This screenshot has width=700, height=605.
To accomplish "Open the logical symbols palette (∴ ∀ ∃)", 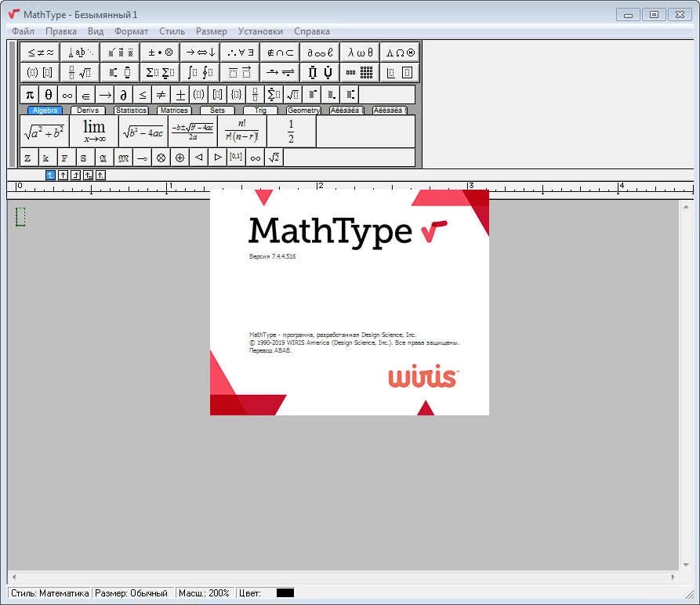I will pos(240,53).
